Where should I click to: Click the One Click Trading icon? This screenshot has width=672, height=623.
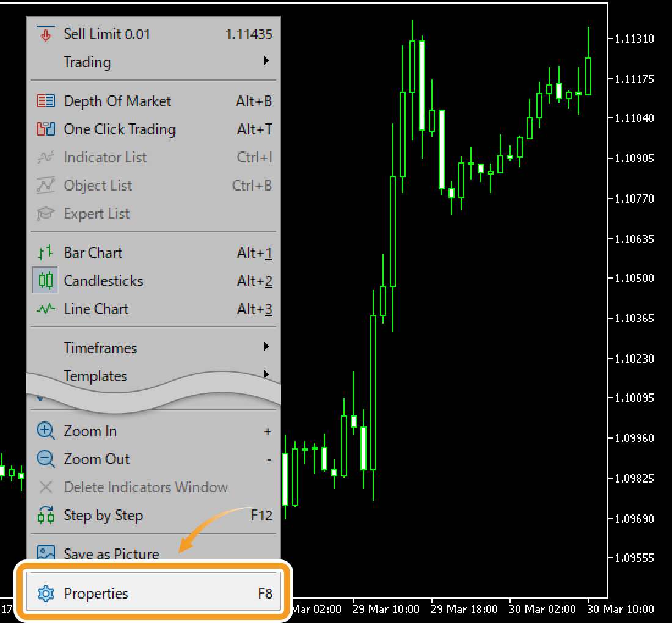pyautogui.click(x=46, y=129)
